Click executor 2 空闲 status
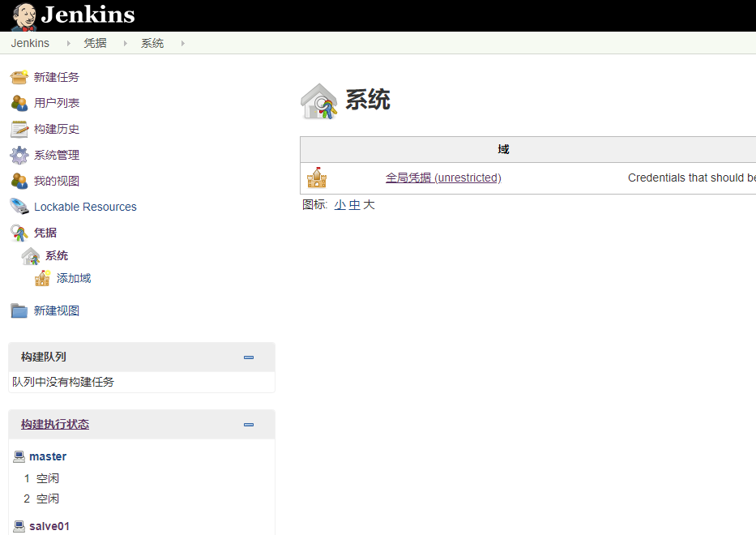The image size is (756, 535). [48, 499]
